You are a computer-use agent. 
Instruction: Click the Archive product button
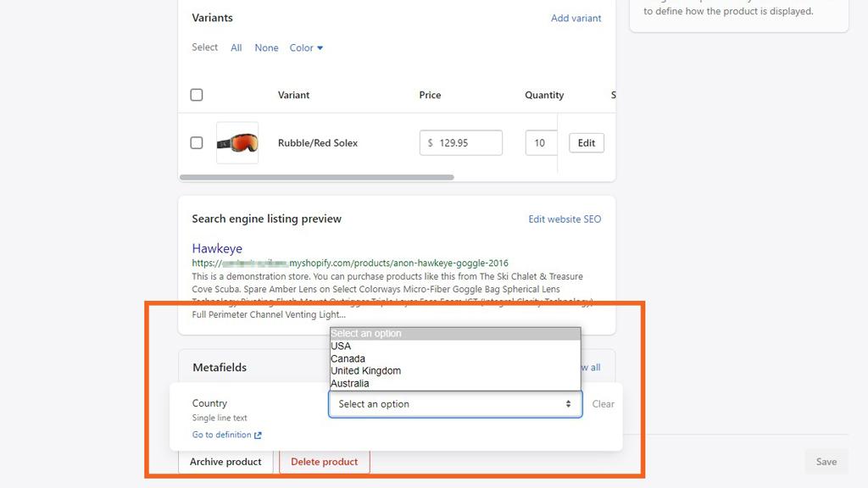point(225,462)
